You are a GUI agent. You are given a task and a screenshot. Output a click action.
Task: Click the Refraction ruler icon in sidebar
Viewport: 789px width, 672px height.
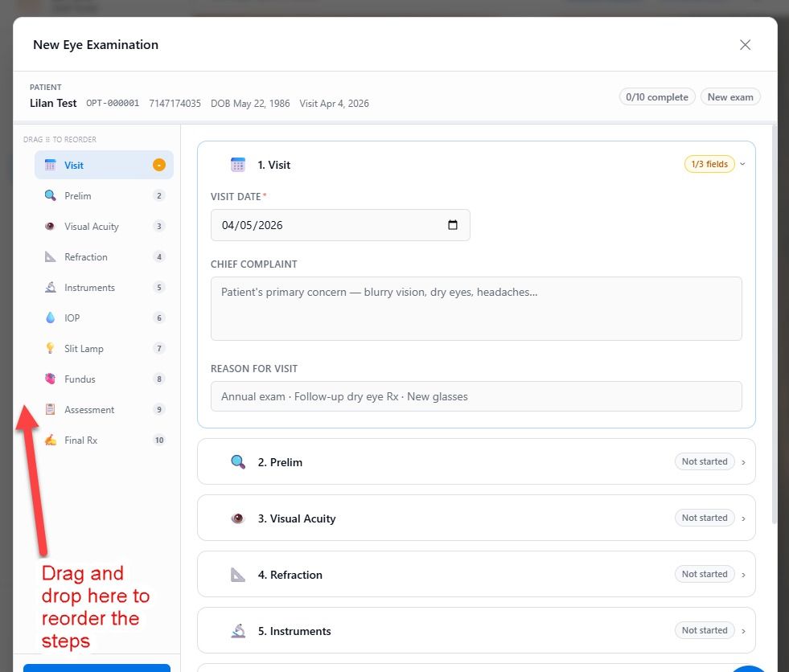pyautogui.click(x=51, y=257)
